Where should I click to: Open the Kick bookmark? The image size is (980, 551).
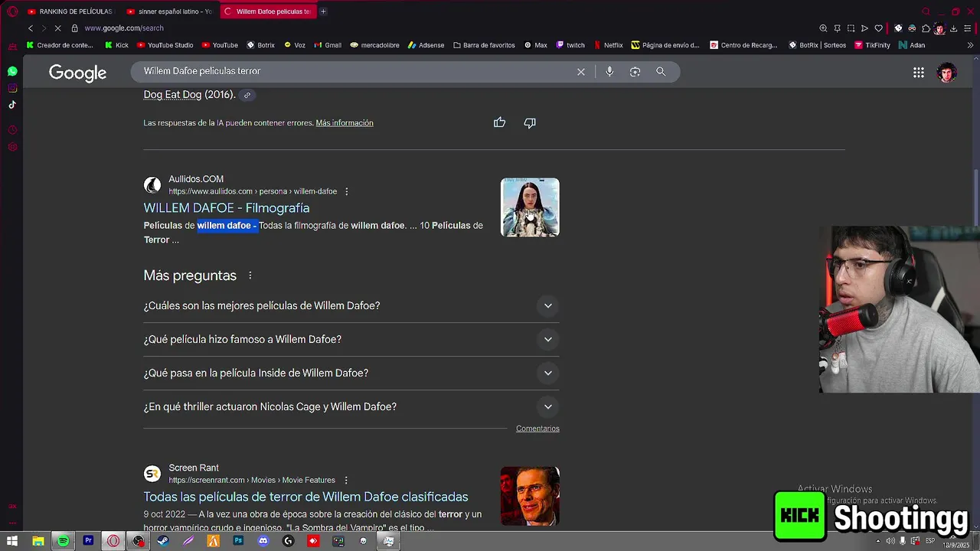pos(117,45)
